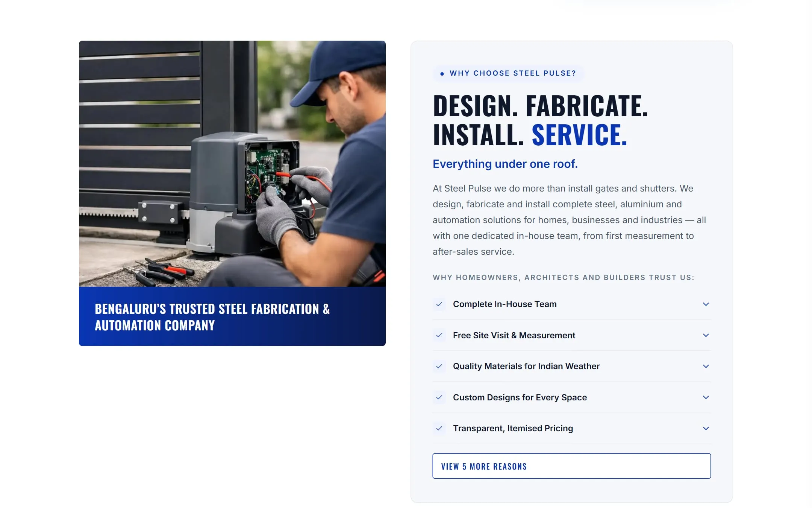The height and width of the screenshot is (508, 812).
Task: Click the Why Choose Steel Pulse? badge
Action: (508, 73)
